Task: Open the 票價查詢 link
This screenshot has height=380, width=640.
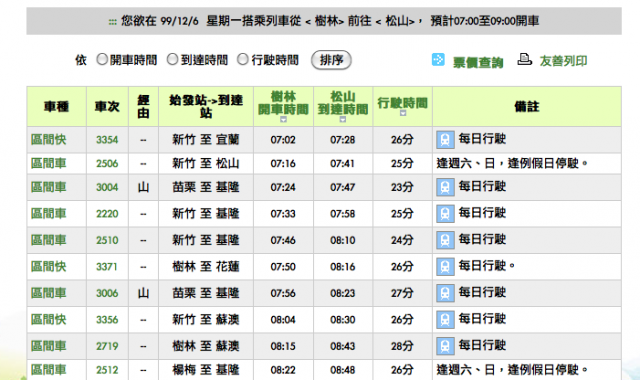Action: 478,62
